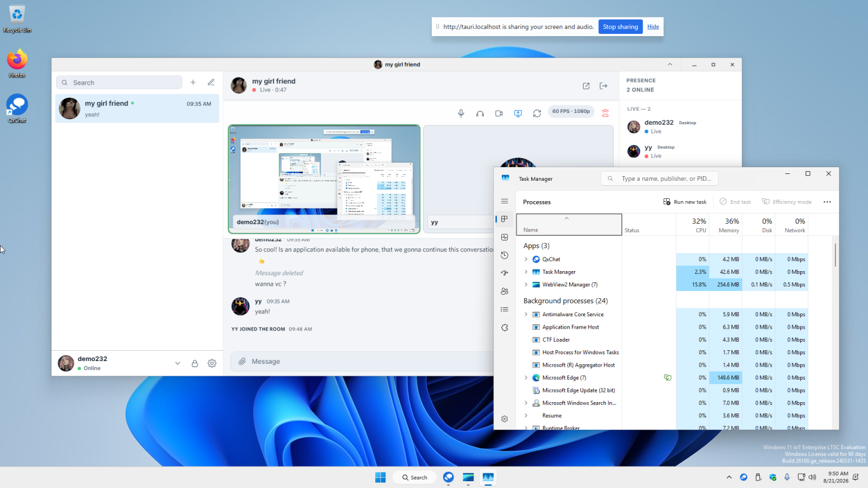This screenshot has height=488, width=868.
Task: Sort by the CPU column header
Action: tap(693, 224)
